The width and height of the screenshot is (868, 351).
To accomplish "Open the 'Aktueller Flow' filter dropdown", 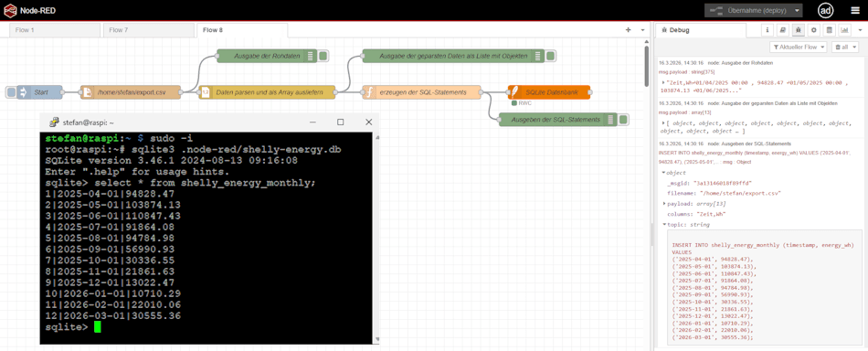I will (x=799, y=48).
